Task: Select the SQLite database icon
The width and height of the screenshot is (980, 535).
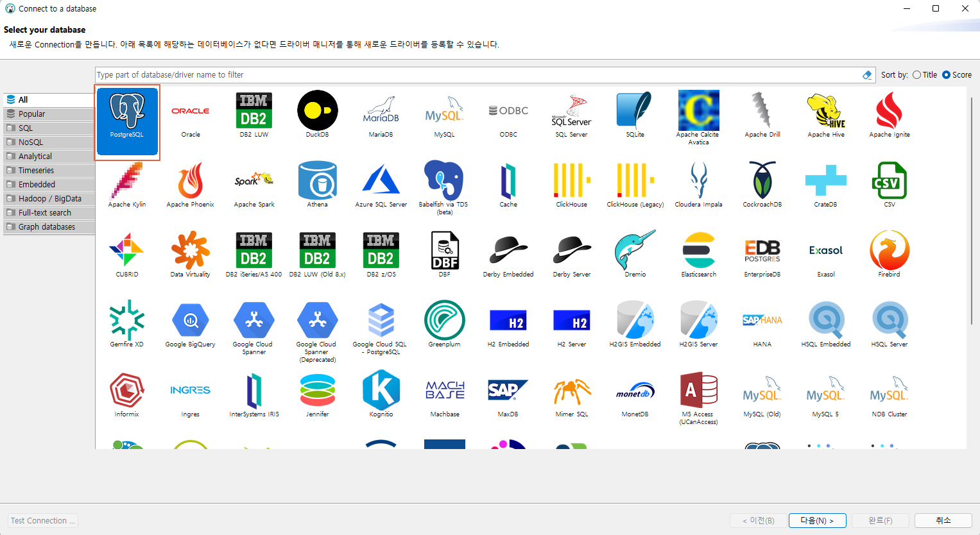Action: pos(635,115)
